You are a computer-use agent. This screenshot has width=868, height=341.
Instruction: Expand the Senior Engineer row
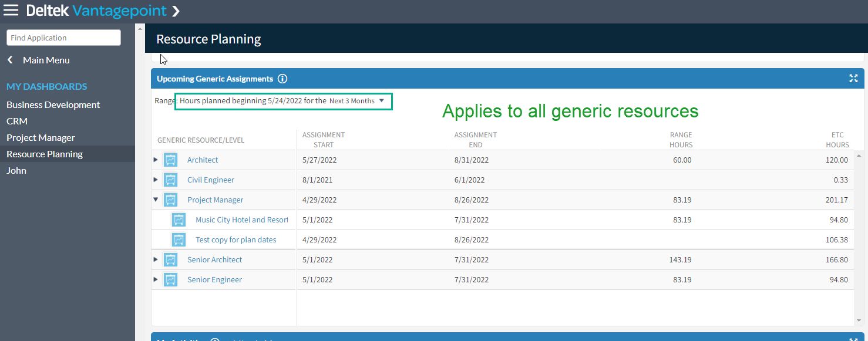156,279
